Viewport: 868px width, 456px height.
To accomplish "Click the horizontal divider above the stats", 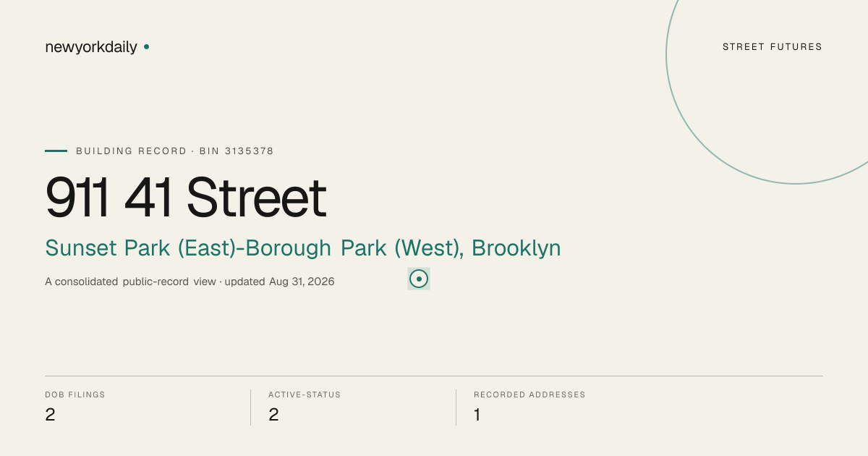I will coord(434,376).
